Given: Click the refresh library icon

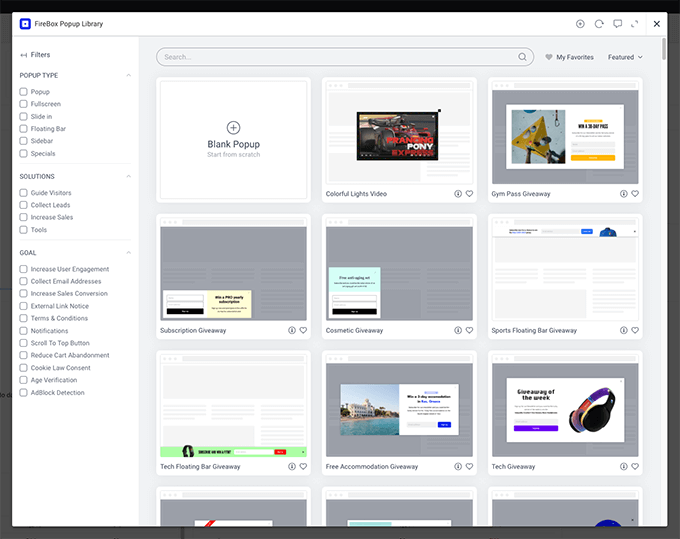Looking at the screenshot, I should (599, 24).
